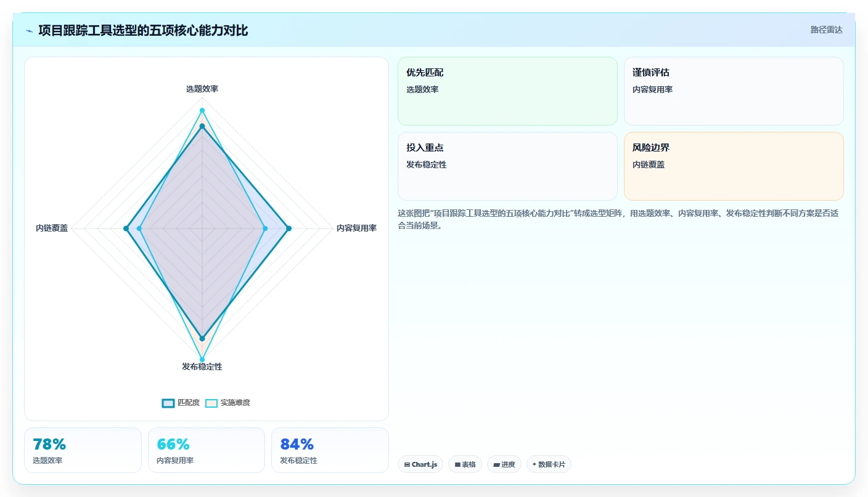Click the small icon in the Chart.js tag
Viewport: 868px width, 497px height.
tap(407, 465)
